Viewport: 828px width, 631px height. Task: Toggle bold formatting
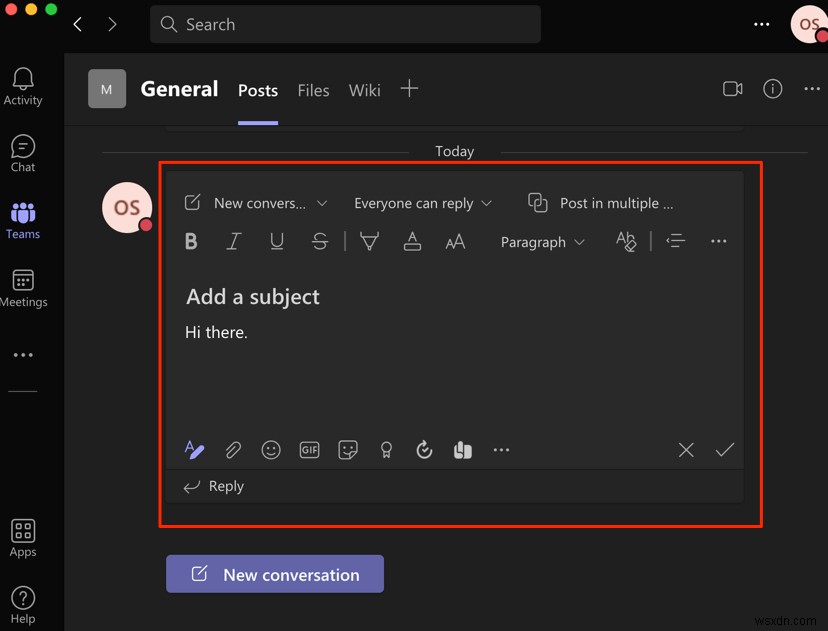click(191, 241)
